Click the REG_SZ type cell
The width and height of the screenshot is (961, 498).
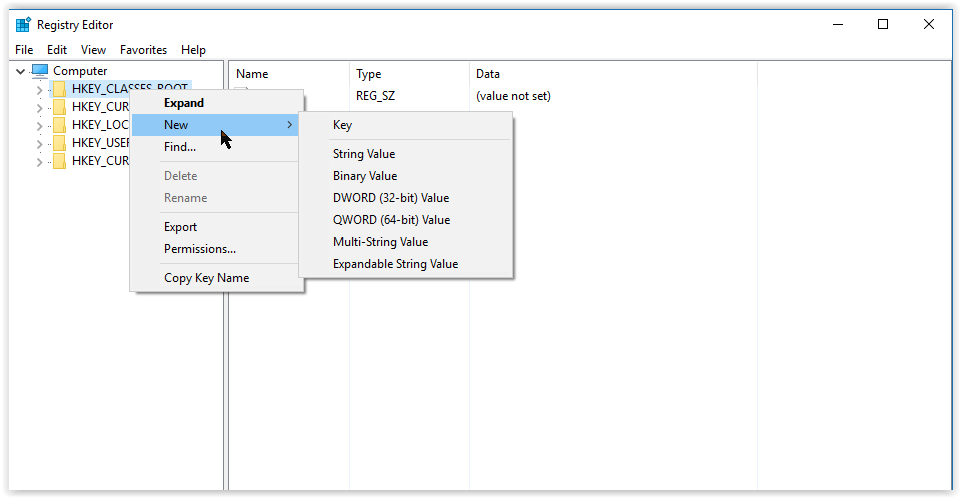click(376, 96)
